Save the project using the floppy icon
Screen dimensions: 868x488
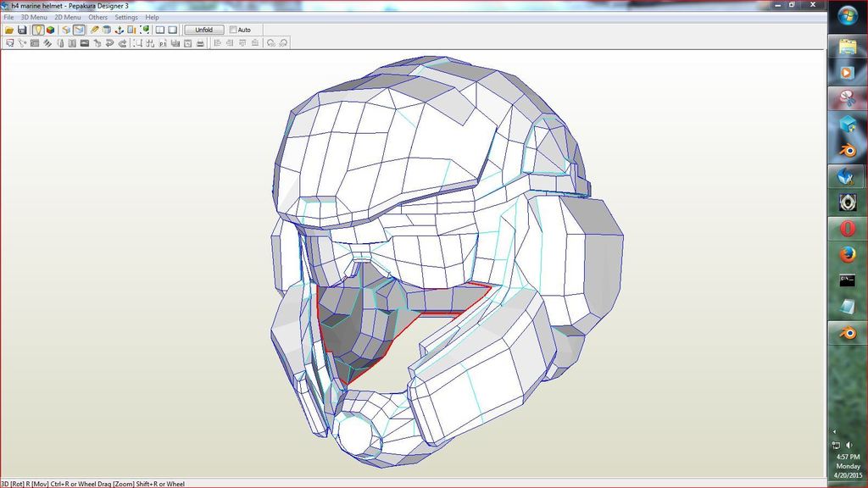[22, 30]
